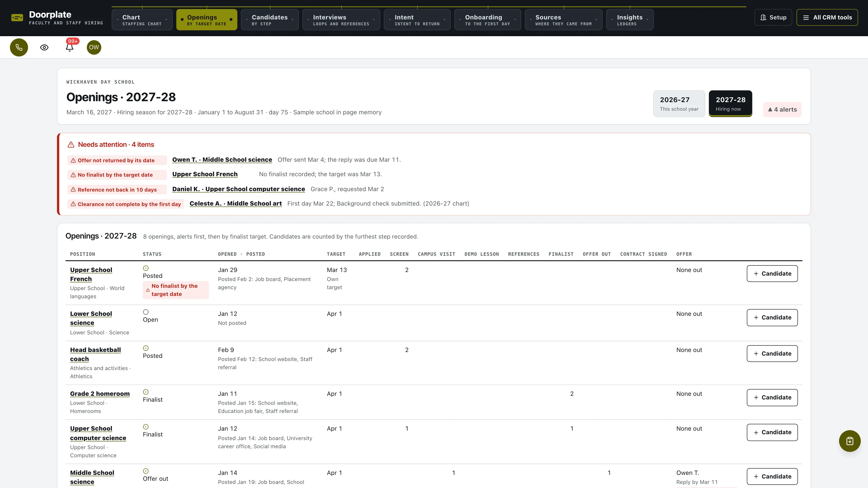Click Finalist status icon for Grade 2 homeroom
This screenshot has height=488, width=868.
click(x=146, y=392)
